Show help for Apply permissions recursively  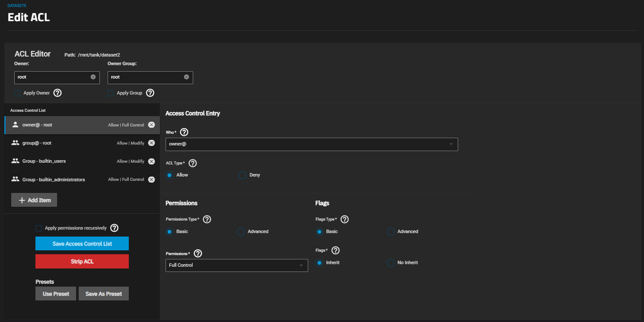[x=115, y=228]
